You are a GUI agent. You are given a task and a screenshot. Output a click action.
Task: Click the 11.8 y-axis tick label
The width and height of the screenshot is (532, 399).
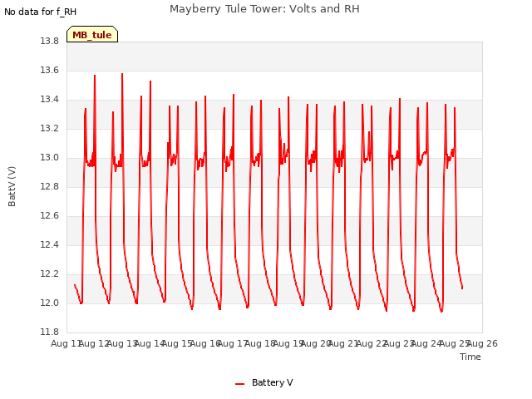click(x=50, y=332)
